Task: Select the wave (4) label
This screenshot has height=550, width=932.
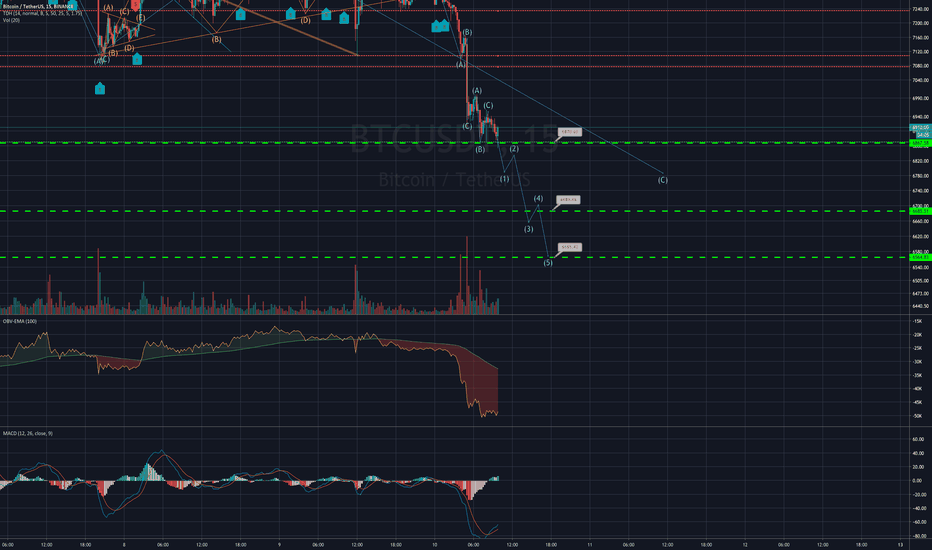Action: pyautogui.click(x=538, y=199)
